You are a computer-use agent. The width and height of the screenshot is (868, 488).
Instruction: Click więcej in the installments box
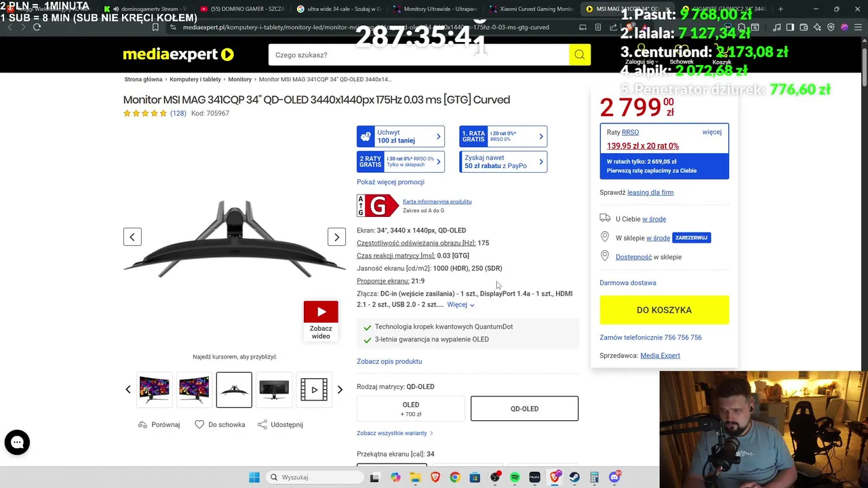click(x=712, y=132)
